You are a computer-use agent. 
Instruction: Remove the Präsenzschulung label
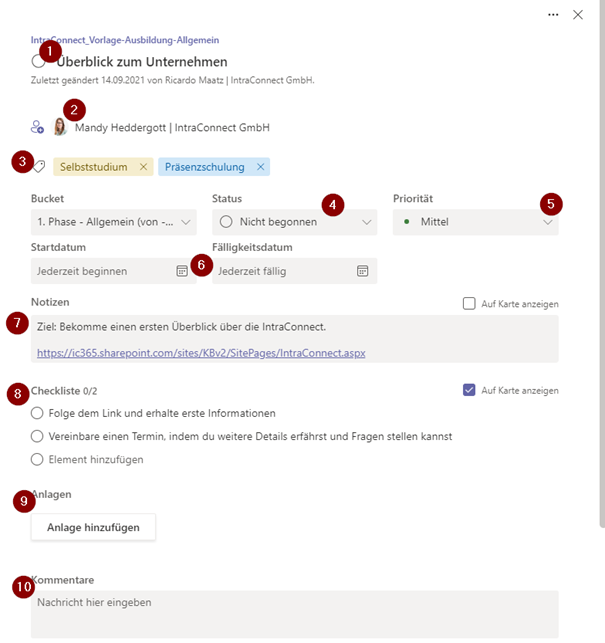[260, 167]
